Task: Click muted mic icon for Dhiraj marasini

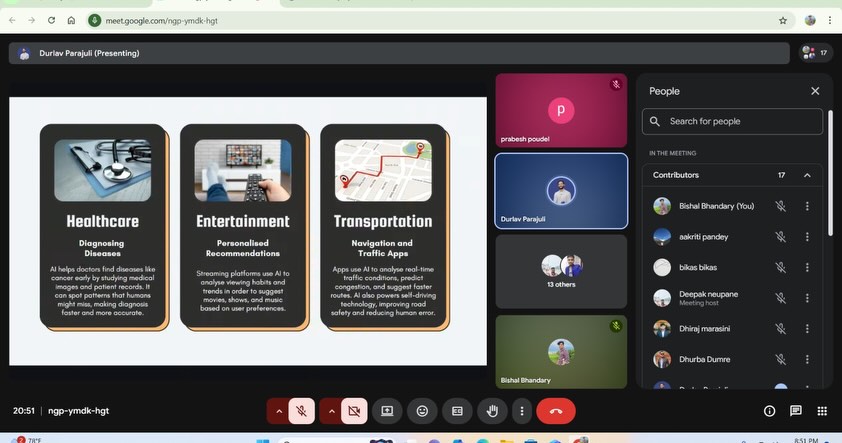Action: 781,329
